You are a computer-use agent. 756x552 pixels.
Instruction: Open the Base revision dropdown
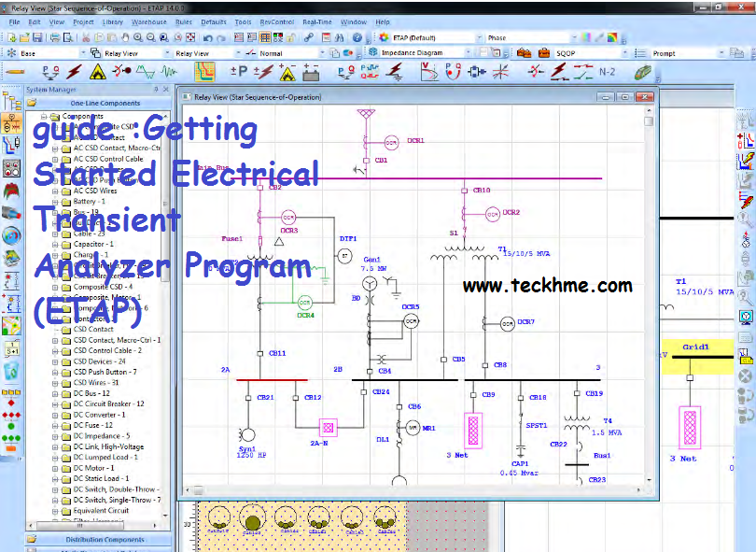coord(83,53)
